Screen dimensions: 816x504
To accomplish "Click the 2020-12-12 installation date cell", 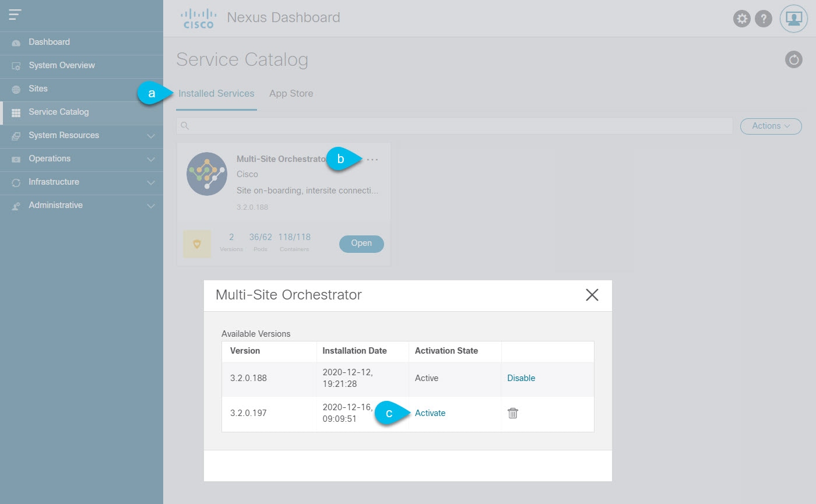I will (x=348, y=378).
